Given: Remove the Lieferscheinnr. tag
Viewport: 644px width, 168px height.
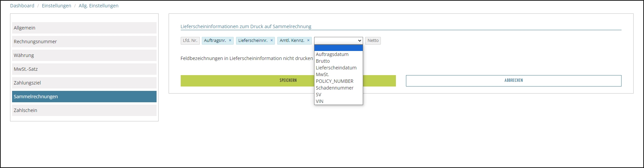Looking at the screenshot, I should click(x=272, y=41).
